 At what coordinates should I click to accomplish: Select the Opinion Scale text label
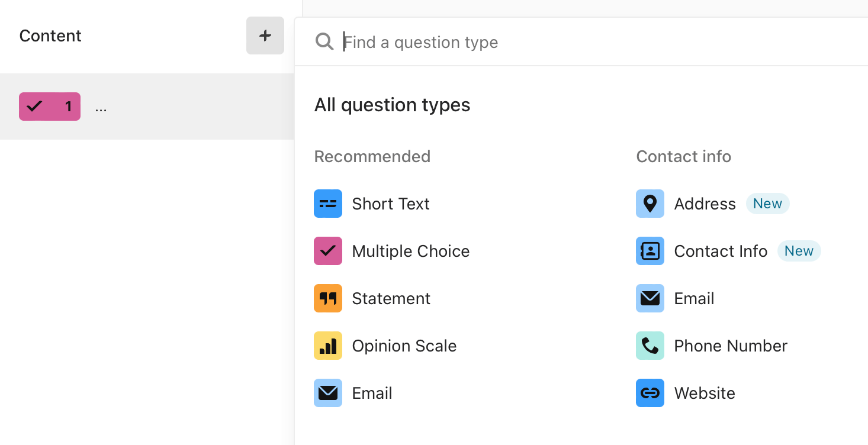[404, 346]
